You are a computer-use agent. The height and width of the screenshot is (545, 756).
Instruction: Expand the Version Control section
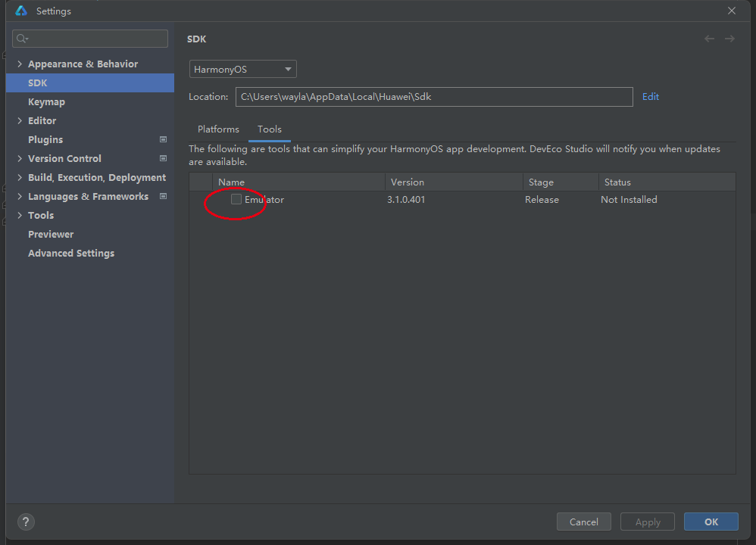coord(20,158)
